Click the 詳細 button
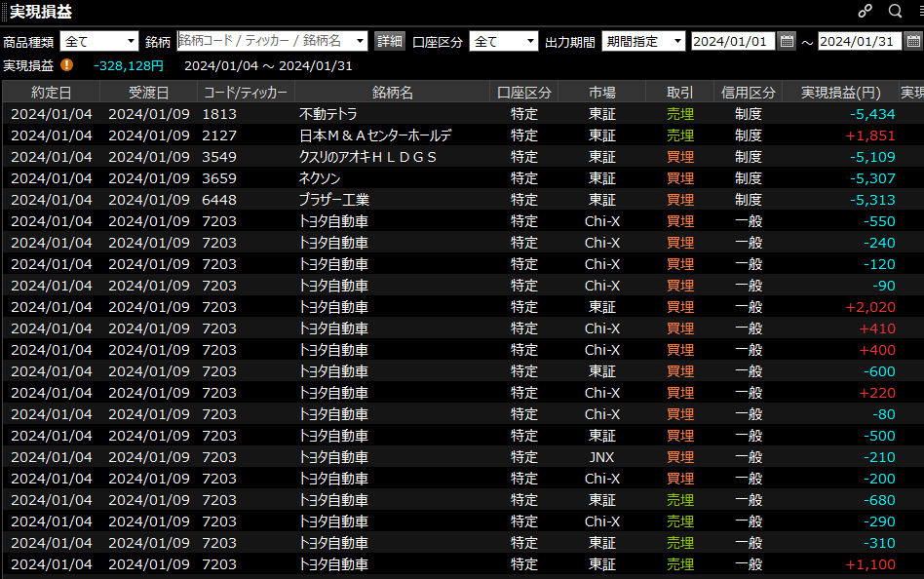Screen dimensions: 924x579 click(390, 41)
